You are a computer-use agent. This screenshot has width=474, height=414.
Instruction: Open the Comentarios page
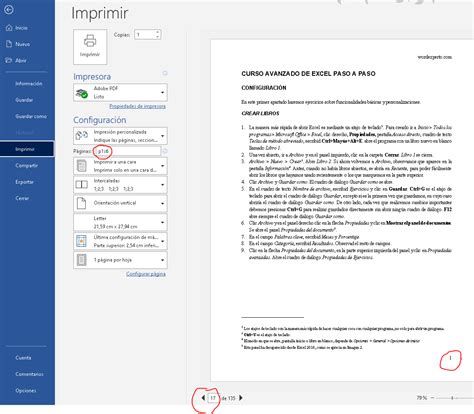29,374
